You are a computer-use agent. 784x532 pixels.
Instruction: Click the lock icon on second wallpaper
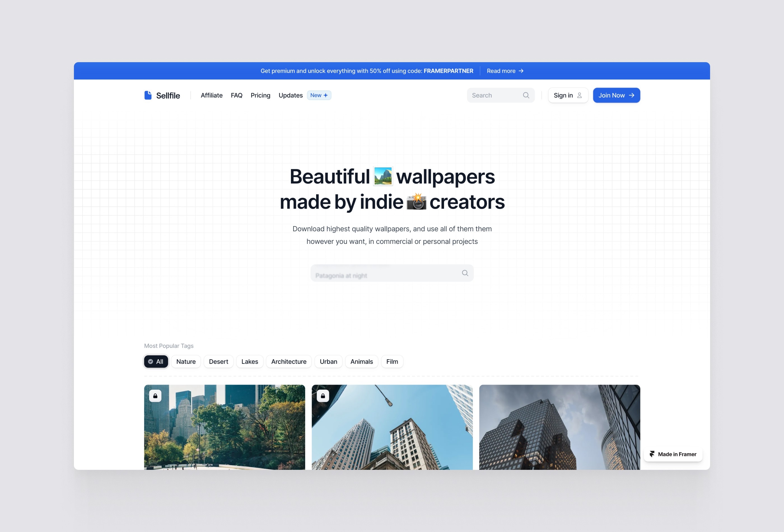323,395
